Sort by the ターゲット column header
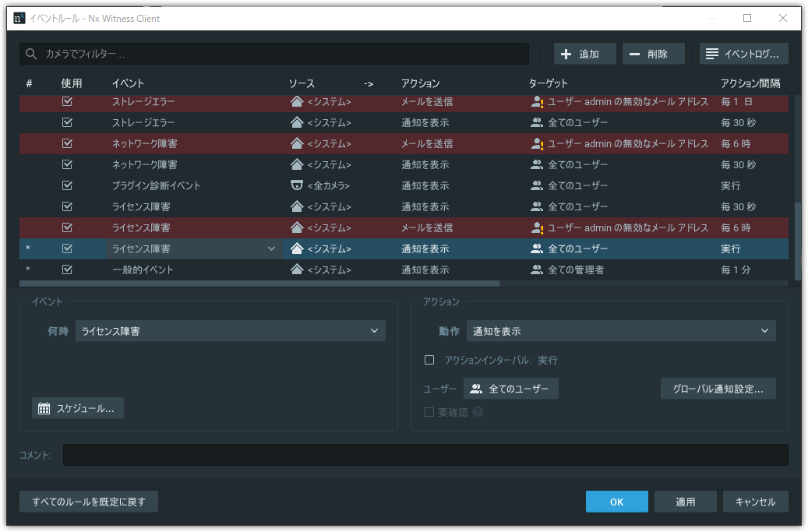The image size is (808, 532). 549,83
